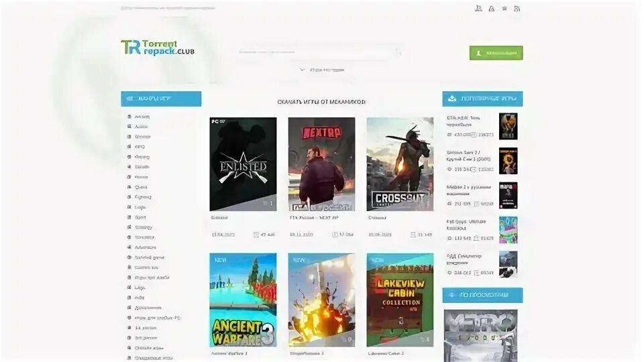Click the popular games header download icon
The height and width of the screenshot is (362, 644).
click(452, 99)
